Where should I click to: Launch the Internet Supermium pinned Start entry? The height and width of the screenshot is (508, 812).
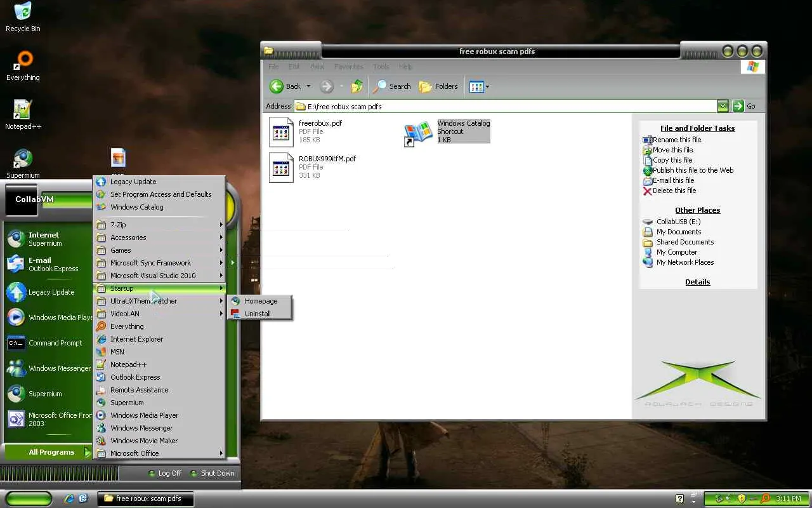46,239
